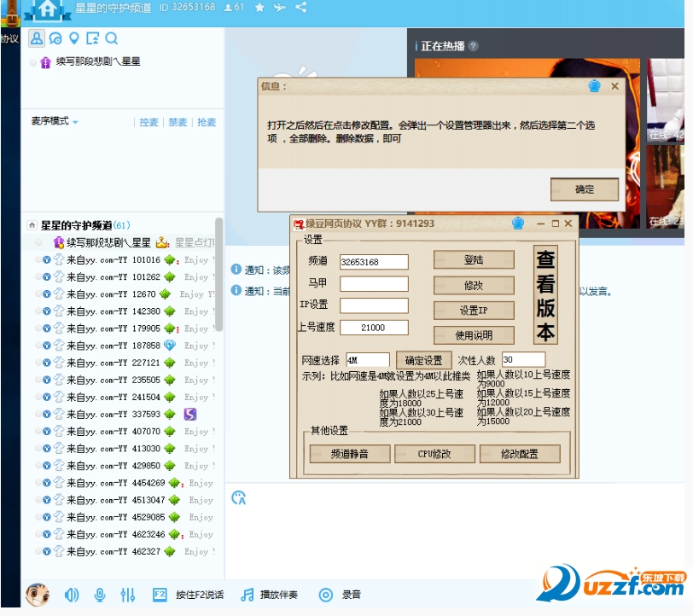Toggle the microphone icon

[100, 595]
